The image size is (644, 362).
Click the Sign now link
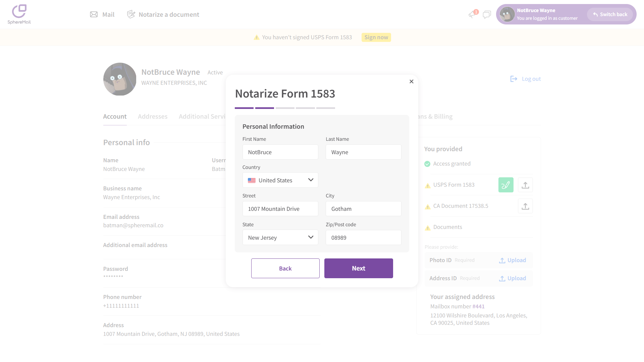[376, 37]
